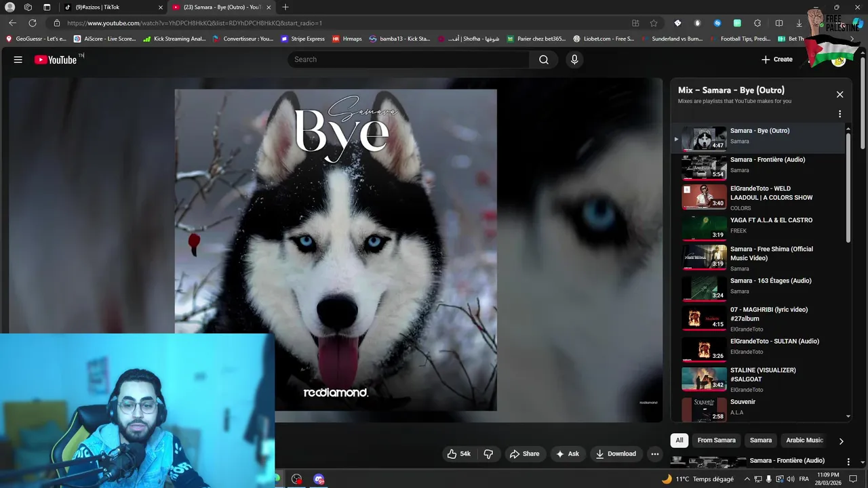The image size is (868, 488).
Task: Play 07 - MAGHRIBI lyric video
Action: pyautogui.click(x=758, y=318)
